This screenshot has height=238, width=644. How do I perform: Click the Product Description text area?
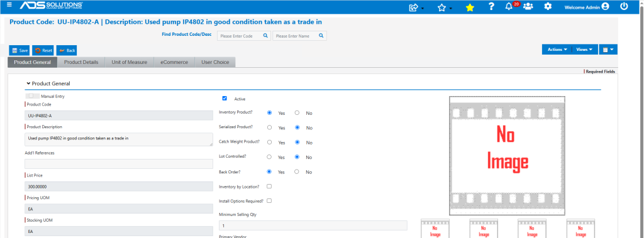pyautogui.click(x=119, y=139)
